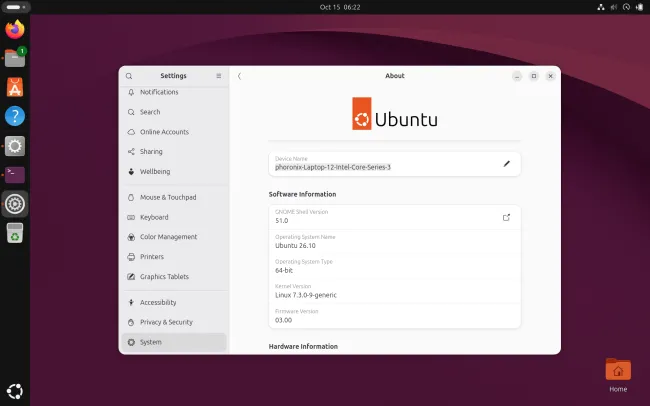
Task: Open the clock showing Oct 15 06:22
Action: (x=340, y=7)
